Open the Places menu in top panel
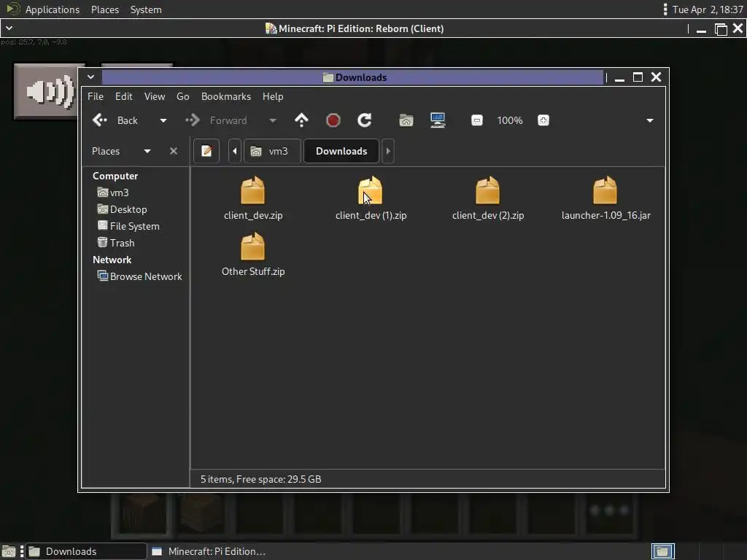 click(105, 9)
